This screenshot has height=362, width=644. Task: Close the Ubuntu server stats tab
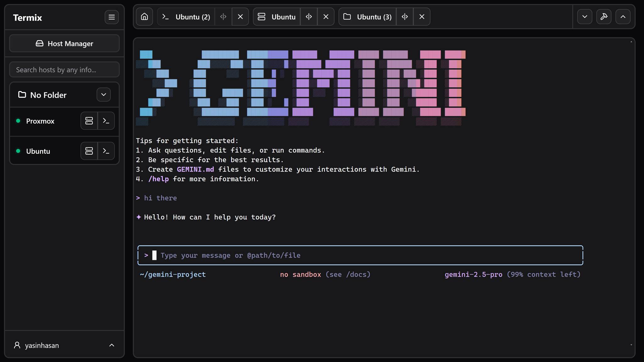pos(326,17)
